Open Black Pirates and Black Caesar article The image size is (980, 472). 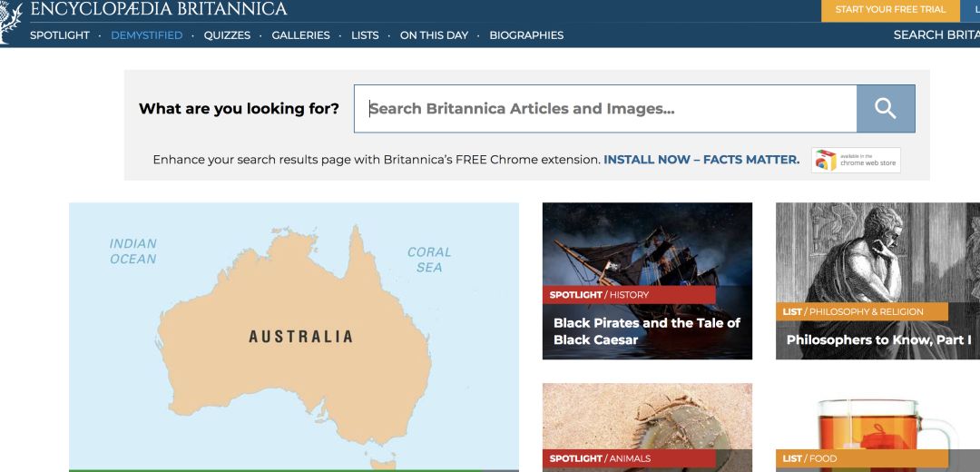646,331
